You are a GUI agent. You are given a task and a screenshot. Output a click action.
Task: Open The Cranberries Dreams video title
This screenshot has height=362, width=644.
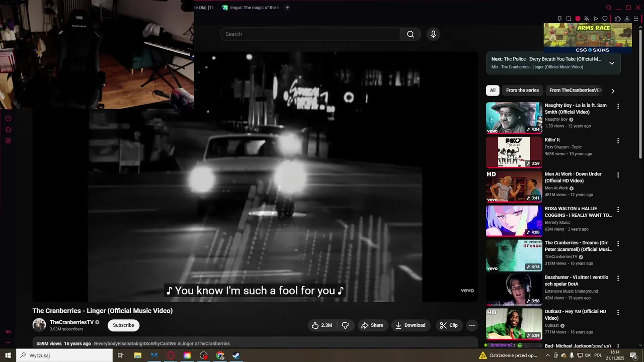[578, 246]
